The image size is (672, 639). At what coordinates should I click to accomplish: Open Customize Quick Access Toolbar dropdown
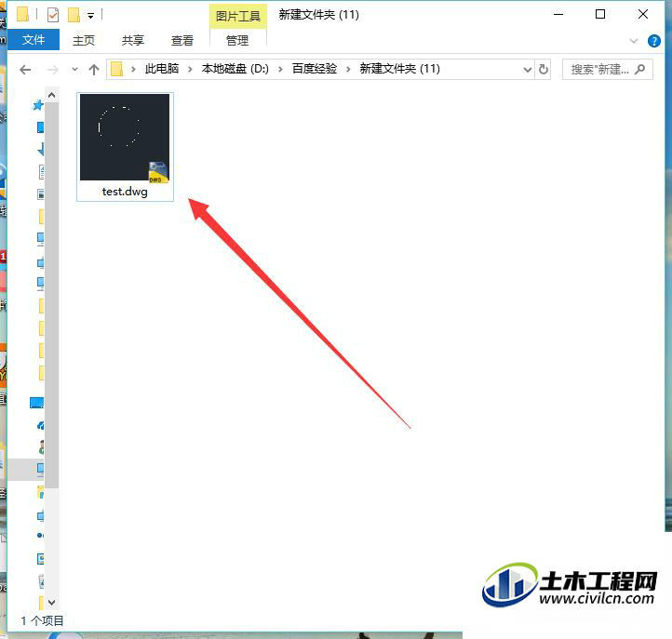pyautogui.click(x=90, y=16)
